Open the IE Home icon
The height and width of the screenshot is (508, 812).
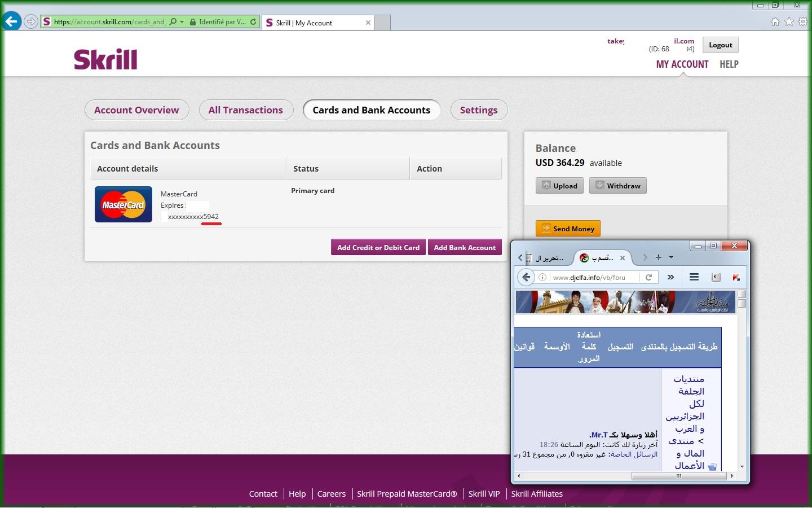click(775, 21)
